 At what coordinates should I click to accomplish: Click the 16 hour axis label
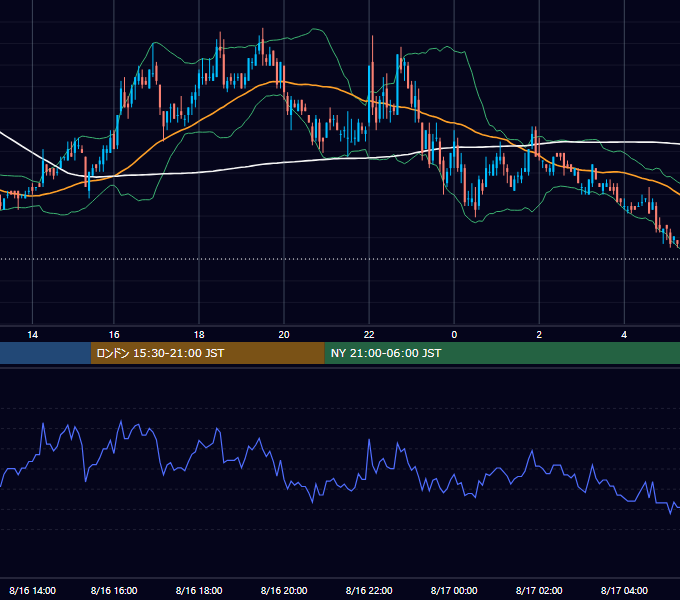tap(114, 335)
